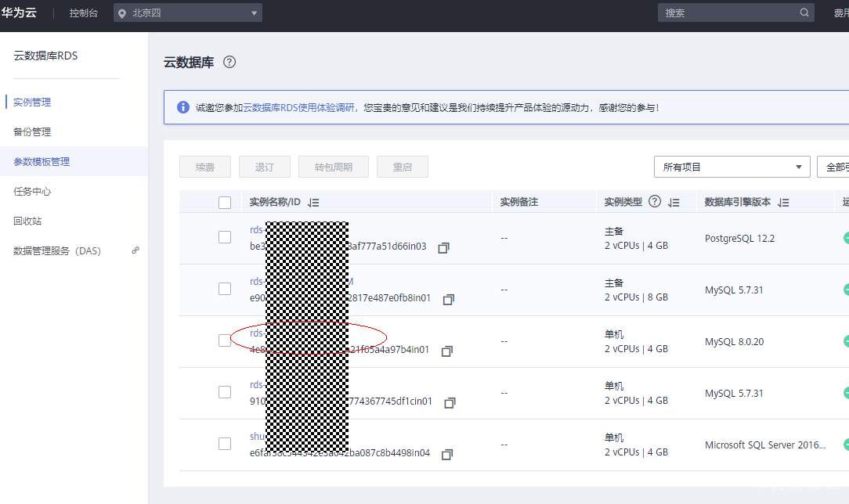Sort by 数据库引擎版本 column icon

pyautogui.click(x=783, y=202)
